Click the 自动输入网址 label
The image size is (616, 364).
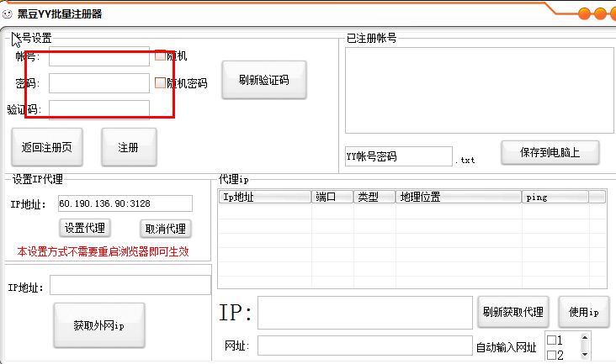(506, 347)
